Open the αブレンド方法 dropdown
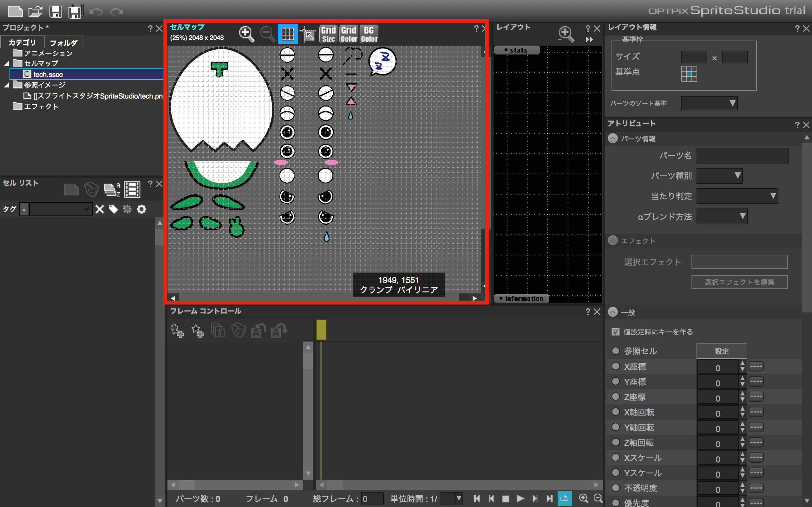This screenshot has height=507, width=812. coord(722,216)
